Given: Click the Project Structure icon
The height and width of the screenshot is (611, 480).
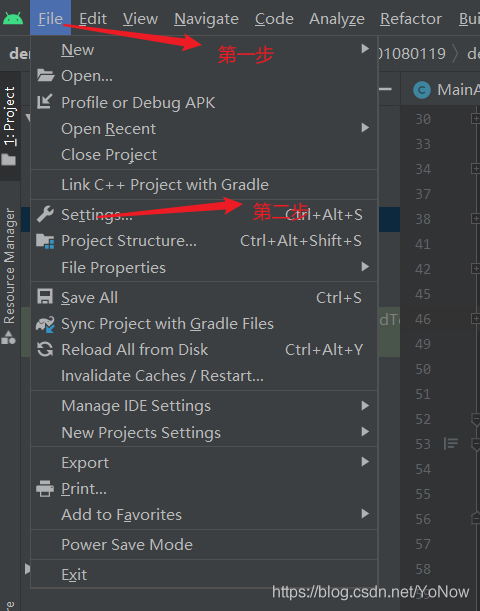Looking at the screenshot, I should point(45,241).
